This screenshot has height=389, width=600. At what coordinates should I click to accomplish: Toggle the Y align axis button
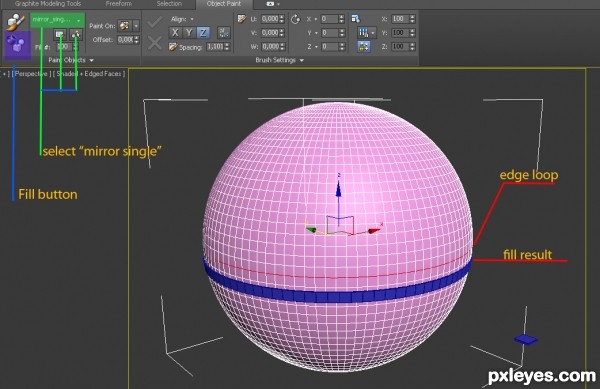click(189, 33)
